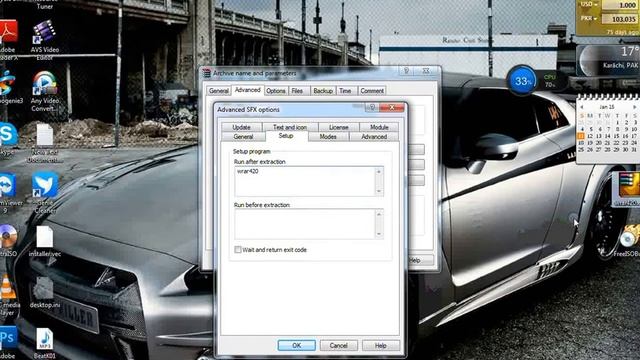Click up arrow of Run after extraction scrollbar
Screen dimensions: 640x360
379,171
